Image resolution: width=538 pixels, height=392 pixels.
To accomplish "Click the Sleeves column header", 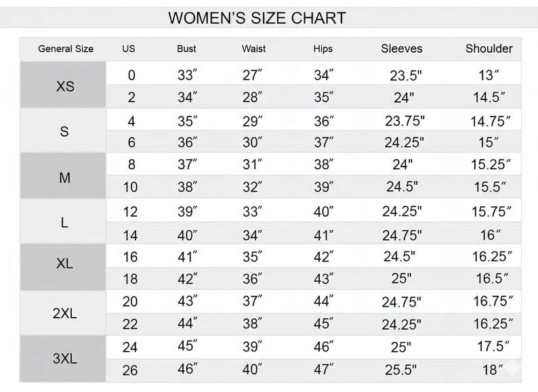I will coord(402,49).
